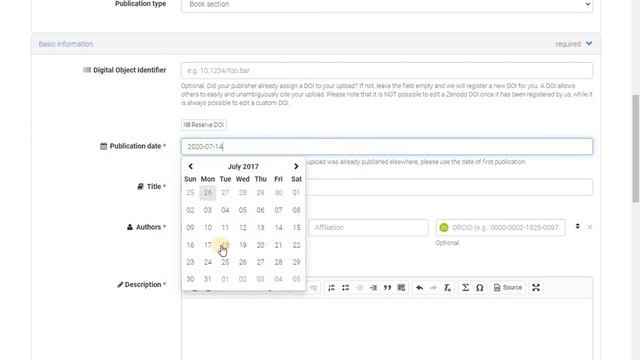The height and width of the screenshot is (360, 640).
Task: Select July 12 in calendar
Action: point(243,228)
